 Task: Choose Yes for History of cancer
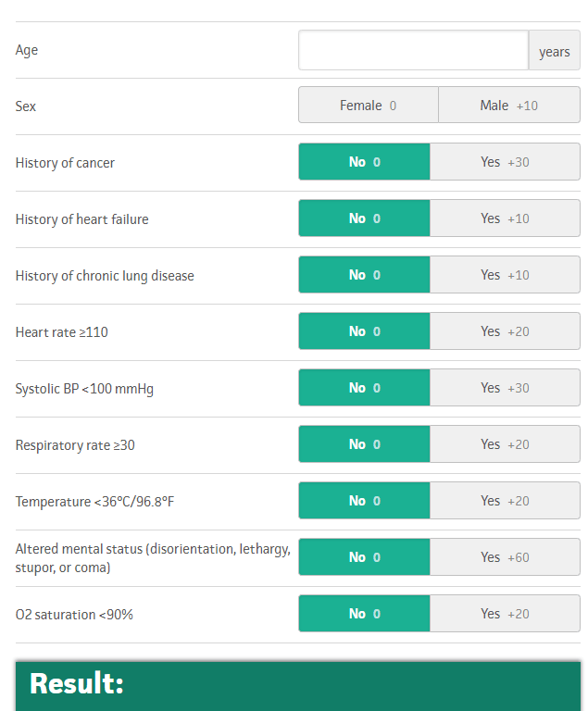click(x=505, y=162)
